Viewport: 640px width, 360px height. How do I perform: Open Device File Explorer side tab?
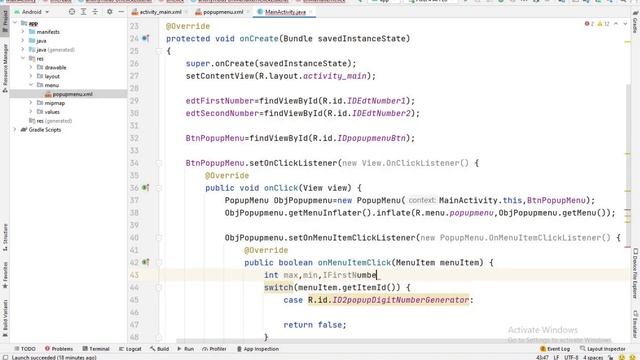[635, 274]
